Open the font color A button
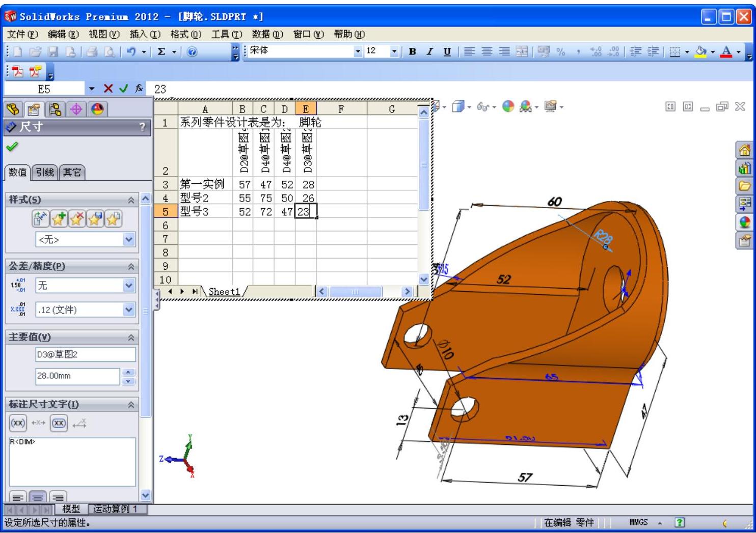 726,51
